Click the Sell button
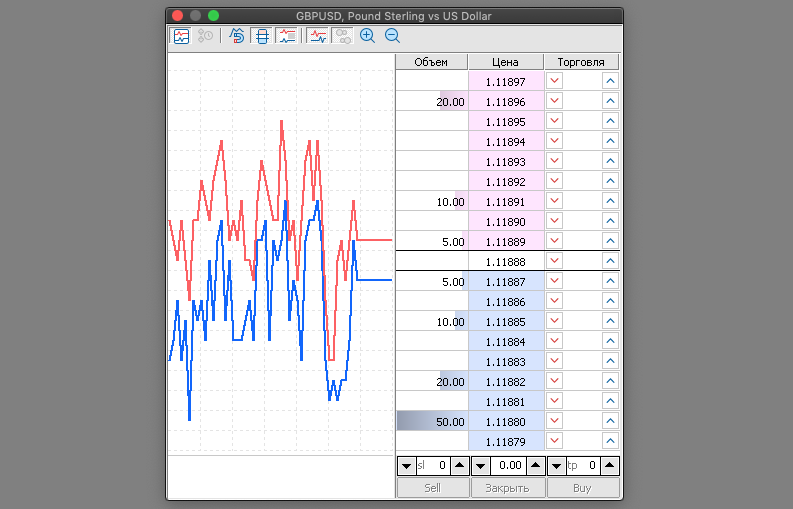Image resolution: width=793 pixels, height=509 pixels. [433, 488]
